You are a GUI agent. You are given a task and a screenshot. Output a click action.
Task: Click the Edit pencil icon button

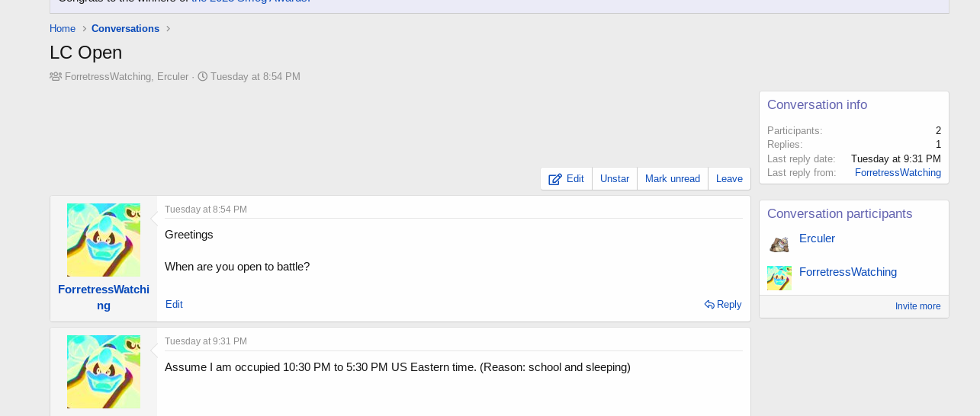pyautogui.click(x=555, y=179)
